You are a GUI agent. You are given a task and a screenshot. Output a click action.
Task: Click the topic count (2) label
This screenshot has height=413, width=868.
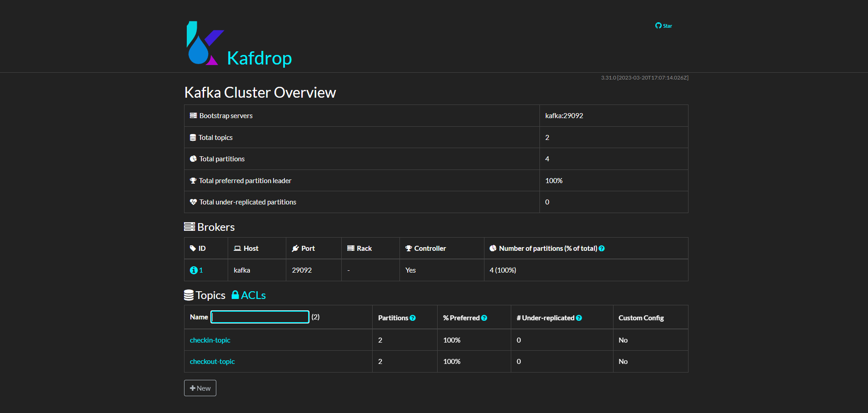coord(315,317)
